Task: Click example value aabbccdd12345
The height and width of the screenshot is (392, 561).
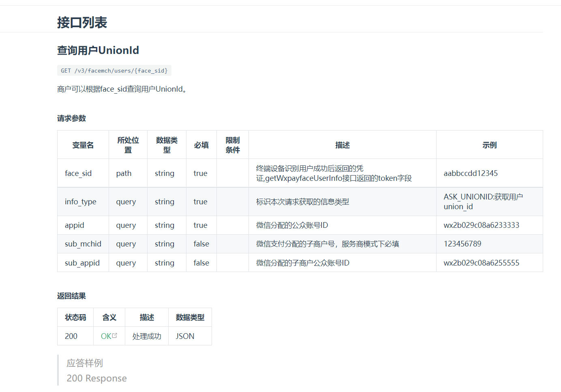Action: [x=471, y=173]
